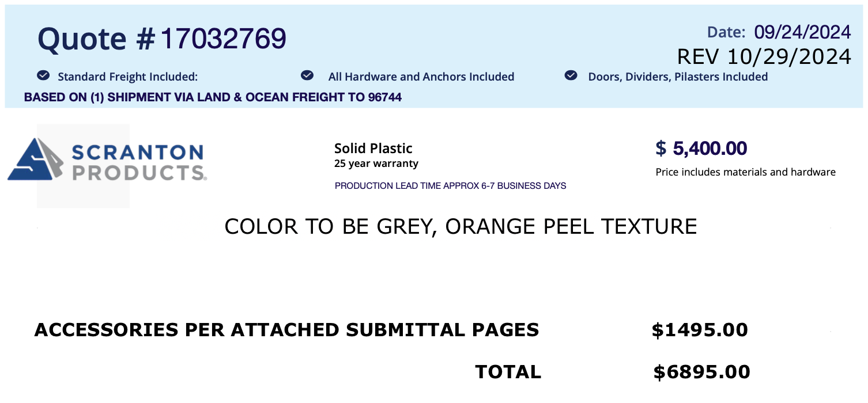Click the Accessories per attached submittal pages line
This screenshot has width=868, height=403.
[286, 330]
